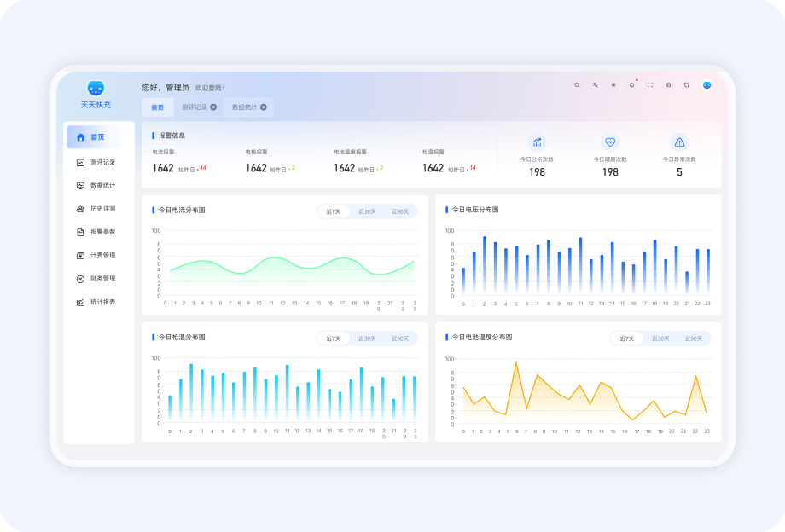
Task: Click the search icon in top bar
Action: tap(577, 85)
